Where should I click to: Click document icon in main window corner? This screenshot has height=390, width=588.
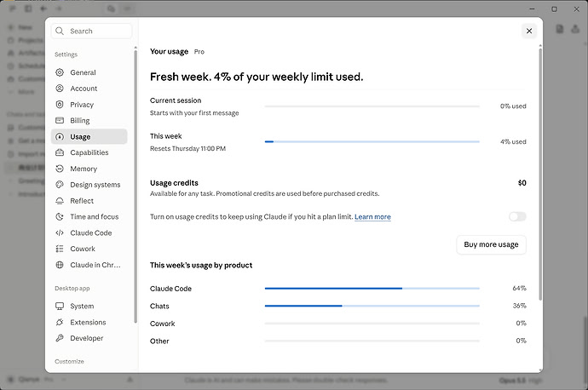560,29
